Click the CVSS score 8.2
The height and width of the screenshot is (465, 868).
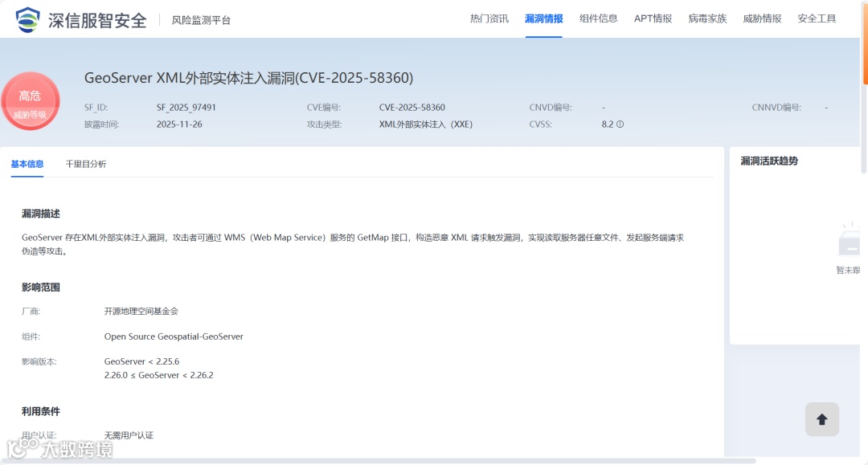pos(608,124)
